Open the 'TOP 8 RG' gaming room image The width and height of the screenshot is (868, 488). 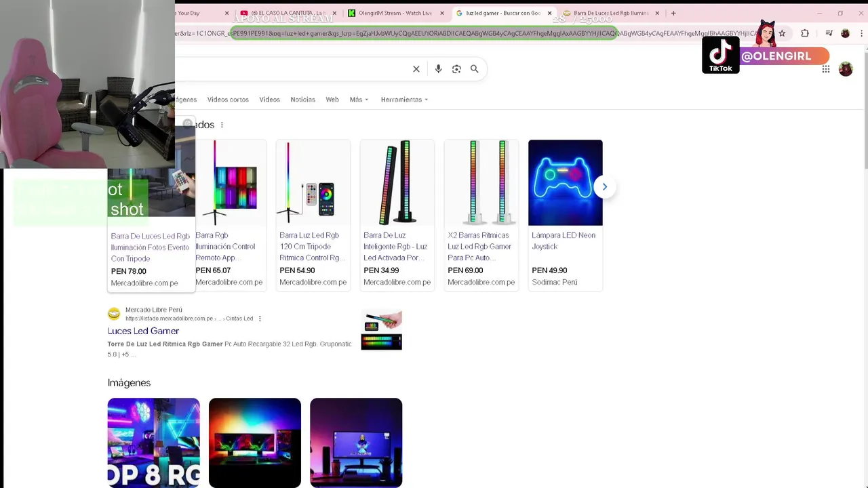(x=154, y=443)
